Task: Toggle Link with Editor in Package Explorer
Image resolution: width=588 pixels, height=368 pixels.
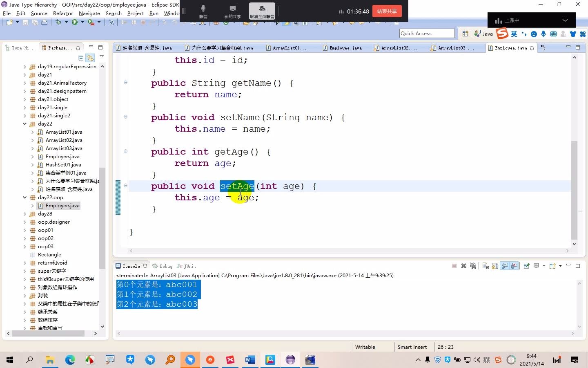Action: coord(90,58)
